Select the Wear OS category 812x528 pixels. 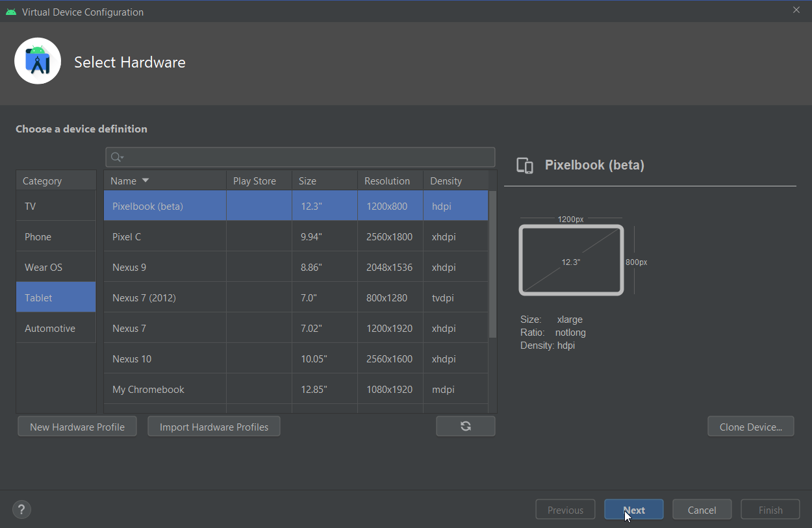[56, 267]
